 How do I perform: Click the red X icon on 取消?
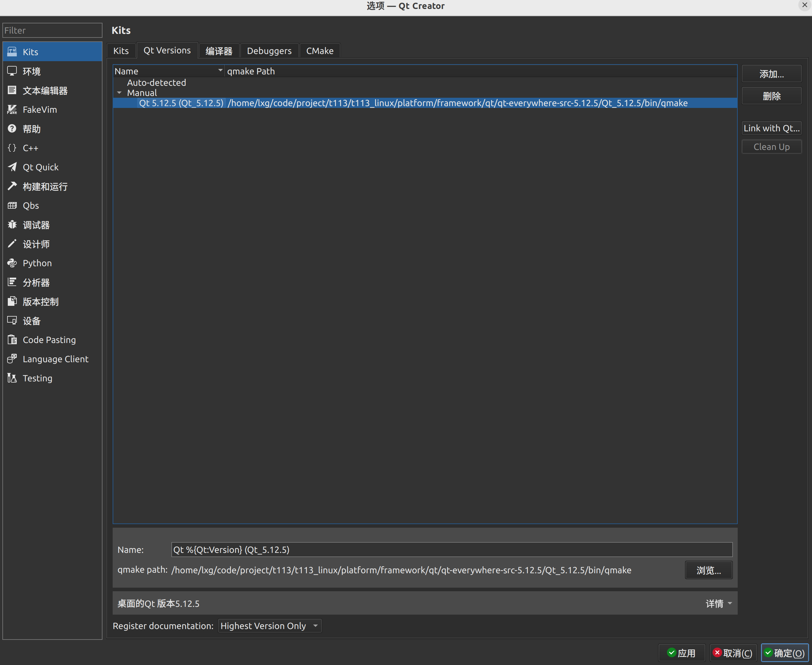[717, 652]
